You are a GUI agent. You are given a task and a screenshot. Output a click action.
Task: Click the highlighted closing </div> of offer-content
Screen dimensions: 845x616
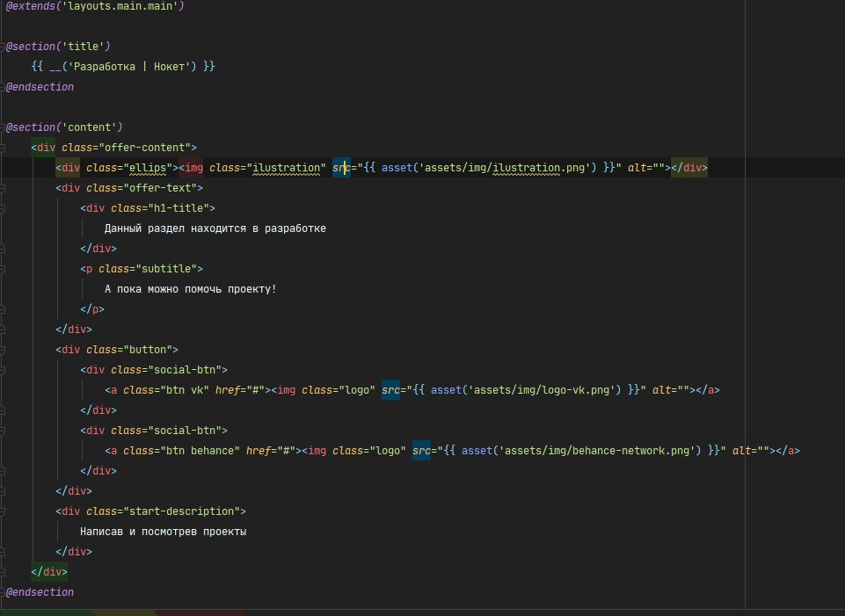pyautogui.click(x=49, y=572)
